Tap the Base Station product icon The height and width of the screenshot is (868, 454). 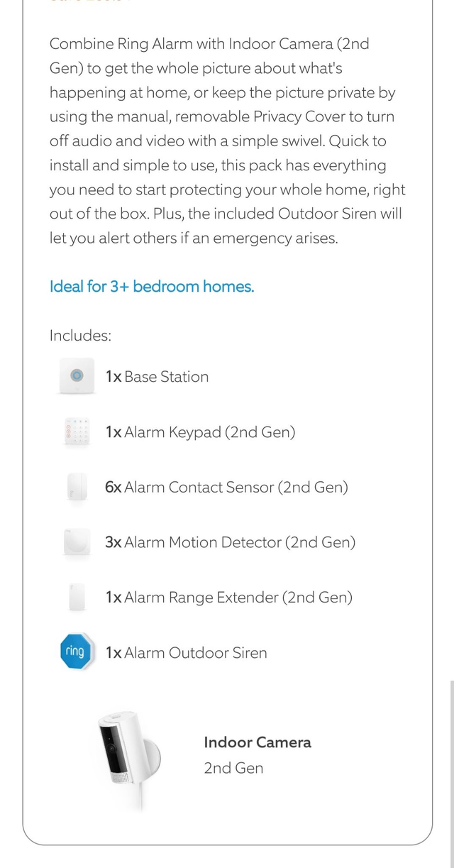point(77,376)
